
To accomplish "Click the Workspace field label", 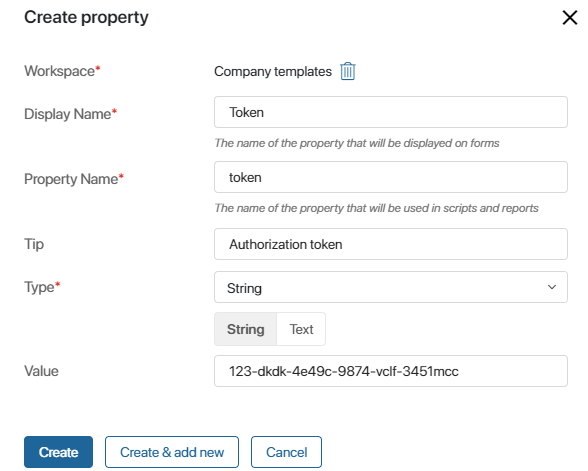I will tap(62, 71).
